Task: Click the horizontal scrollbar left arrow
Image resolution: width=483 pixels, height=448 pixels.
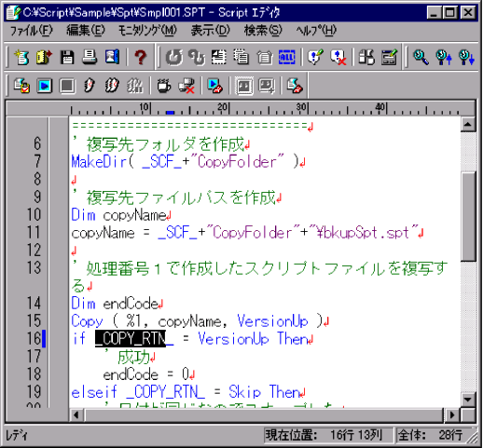Action: pos(76,414)
